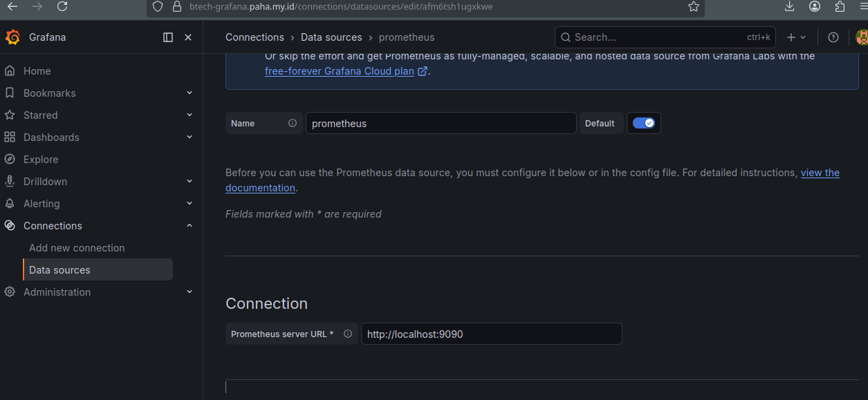Image resolution: width=868 pixels, height=400 pixels.
Task: Click the Alerting bell icon
Action: pos(10,203)
